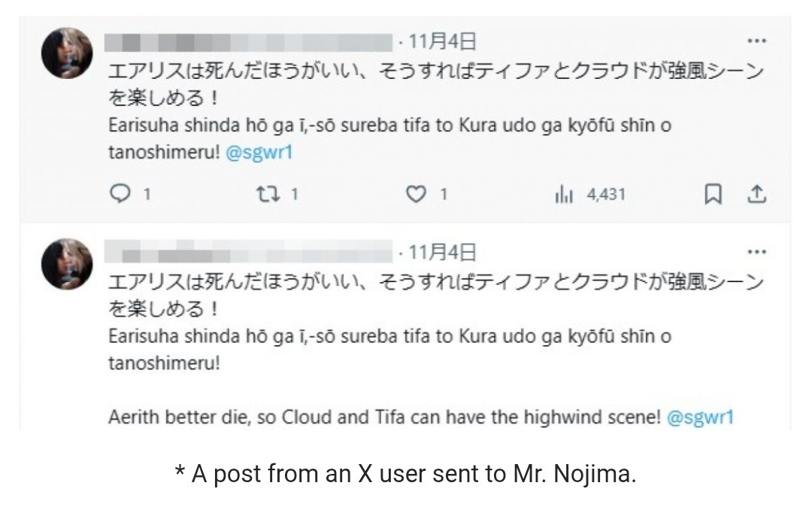Click the repost icon on first post
The image size is (812, 510).
coord(268,194)
